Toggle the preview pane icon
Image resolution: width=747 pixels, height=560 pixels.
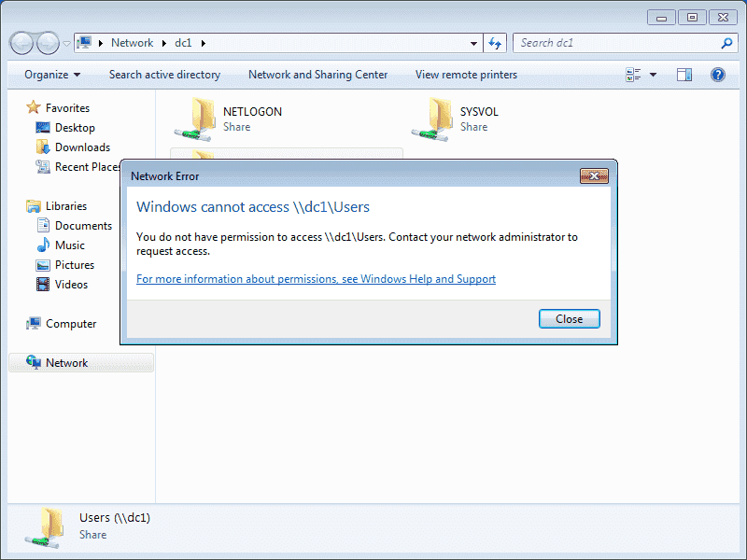point(684,74)
